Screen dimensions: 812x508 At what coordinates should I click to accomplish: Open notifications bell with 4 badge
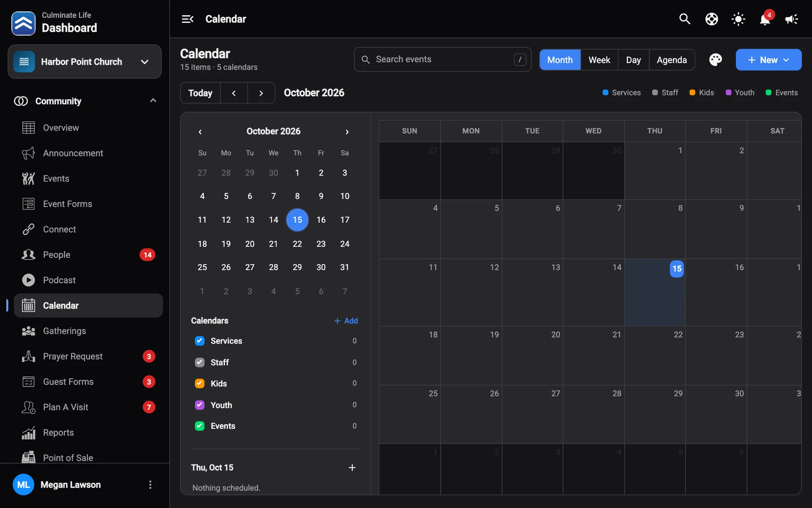pyautogui.click(x=765, y=19)
